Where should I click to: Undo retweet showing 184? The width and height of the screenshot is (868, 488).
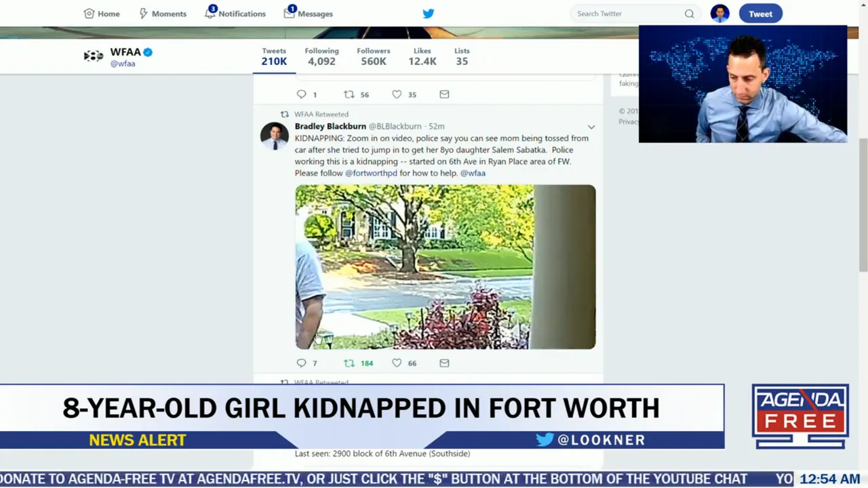pos(358,363)
